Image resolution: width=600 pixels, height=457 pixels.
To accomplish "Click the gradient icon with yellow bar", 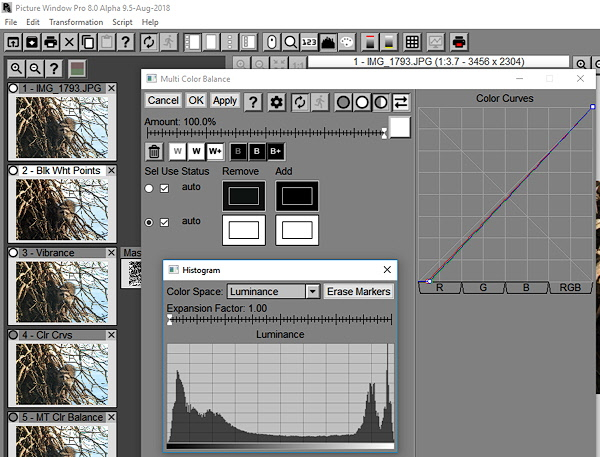I will [x=389, y=42].
